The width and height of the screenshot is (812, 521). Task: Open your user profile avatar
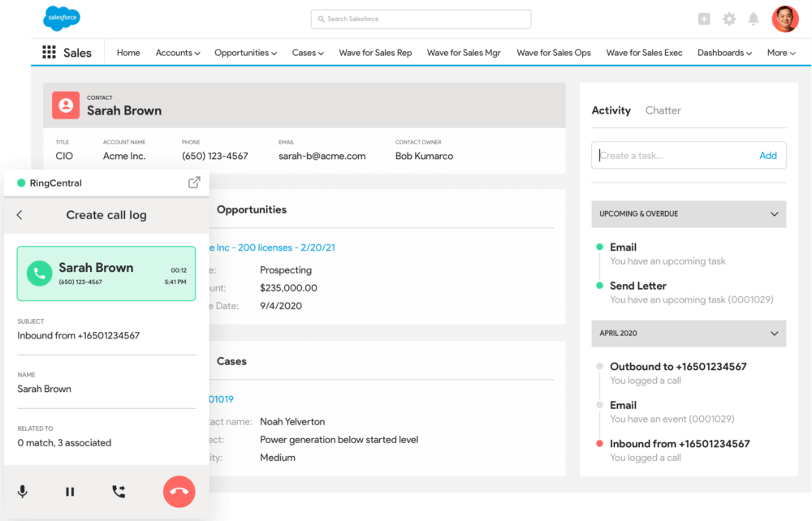(784, 18)
